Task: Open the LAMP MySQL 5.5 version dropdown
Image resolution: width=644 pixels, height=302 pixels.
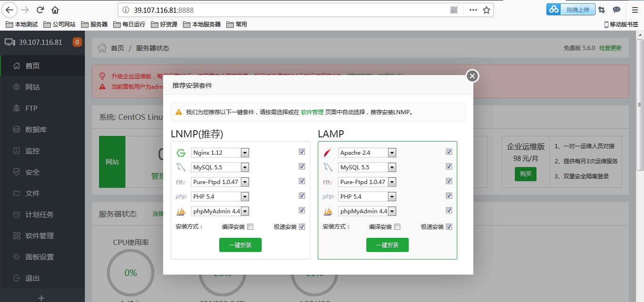Action: point(367,168)
